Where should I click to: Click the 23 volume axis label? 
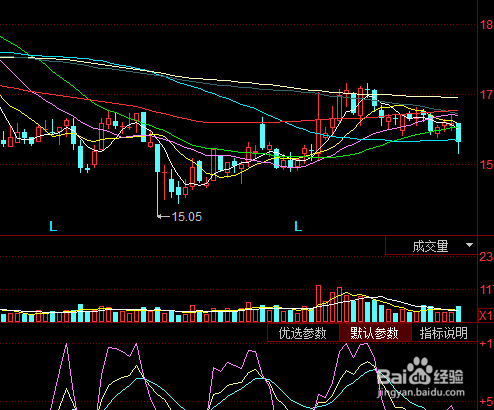[486, 256]
